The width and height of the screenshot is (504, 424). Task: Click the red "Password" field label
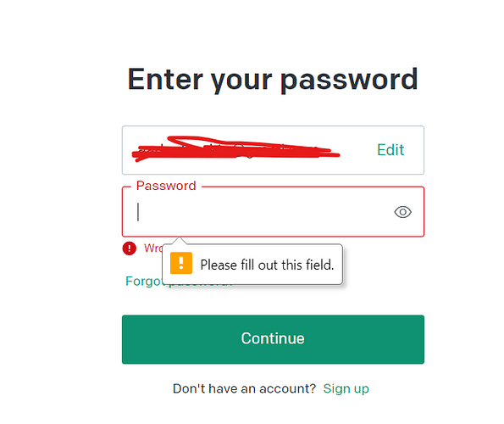(x=166, y=186)
